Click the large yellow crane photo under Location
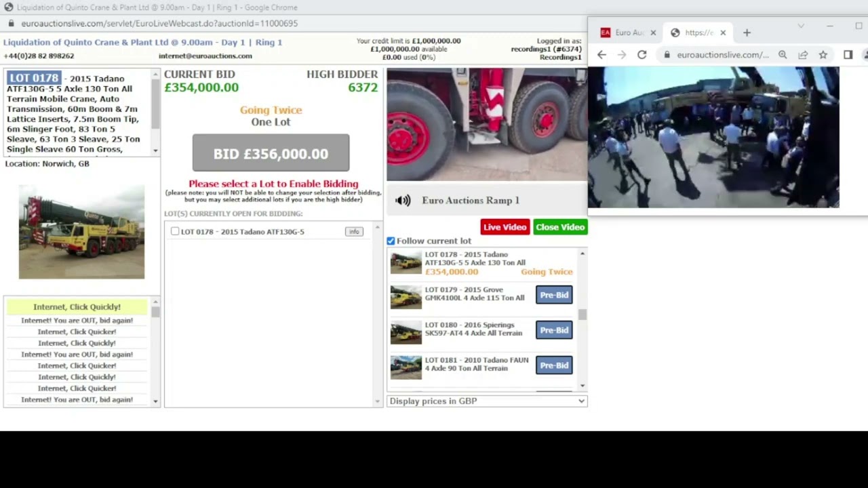The width and height of the screenshot is (868, 488). tap(81, 232)
